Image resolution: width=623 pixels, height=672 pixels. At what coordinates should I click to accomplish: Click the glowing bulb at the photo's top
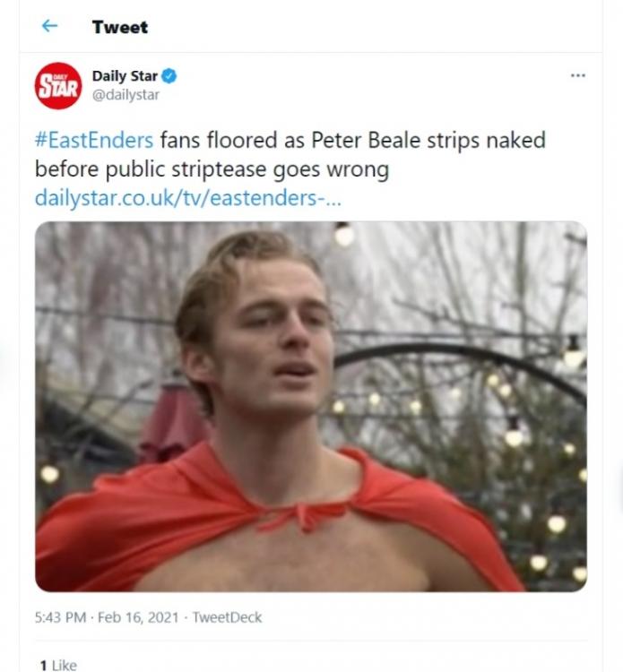pos(343,236)
